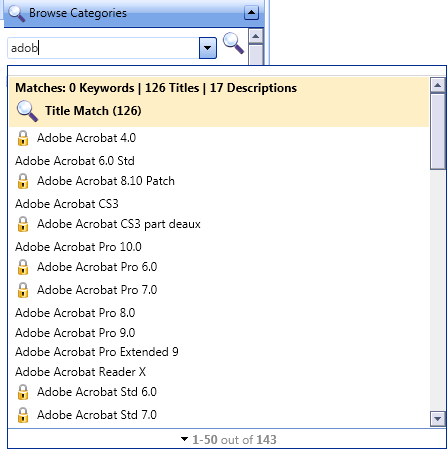
Task: Click lock icon beside Adobe Acrobat Std 7.0
Action: point(23,415)
